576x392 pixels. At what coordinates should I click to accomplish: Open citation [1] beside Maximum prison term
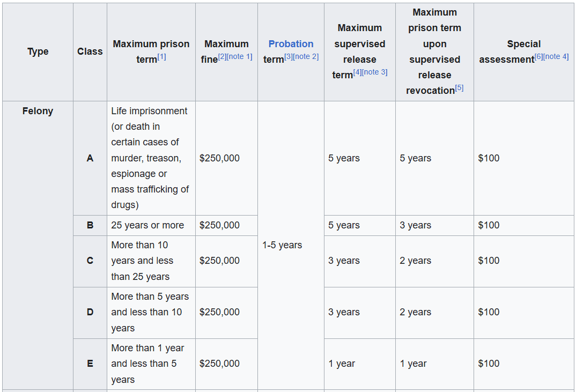click(161, 57)
